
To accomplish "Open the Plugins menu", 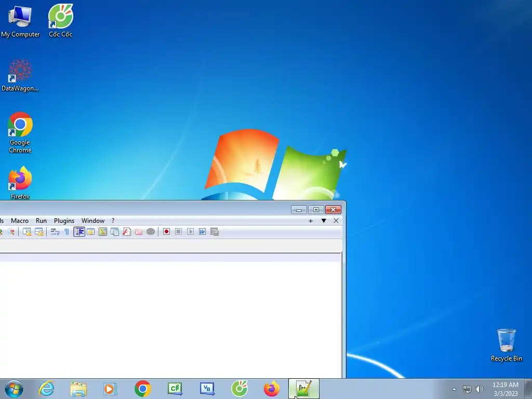I will 64,220.
